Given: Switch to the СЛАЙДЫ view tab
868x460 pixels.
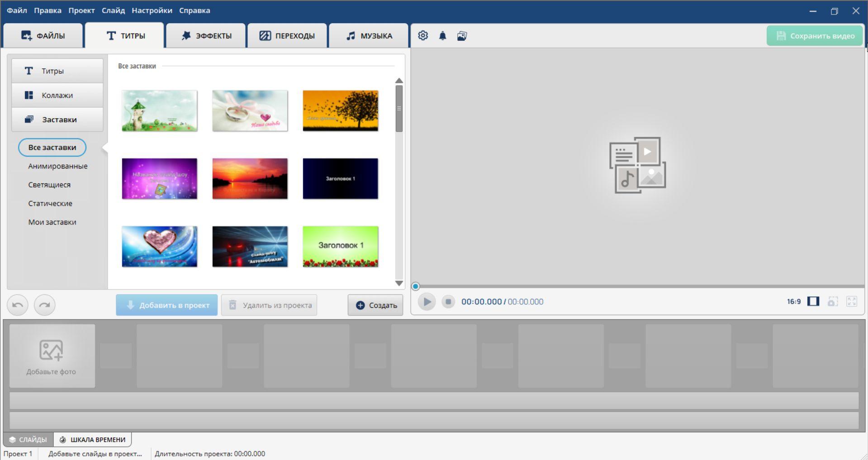Looking at the screenshot, I should click(x=28, y=440).
